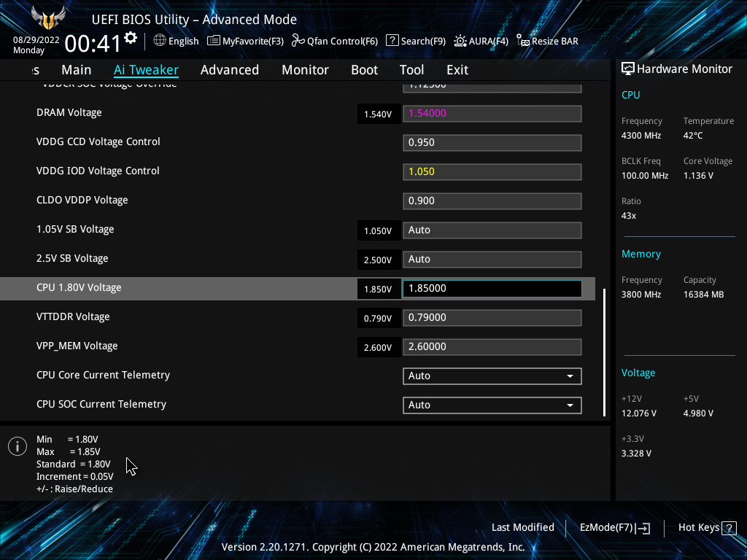Viewport: 747px width, 560px height.
Task: Open Search(F9)
Action: tap(416, 41)
